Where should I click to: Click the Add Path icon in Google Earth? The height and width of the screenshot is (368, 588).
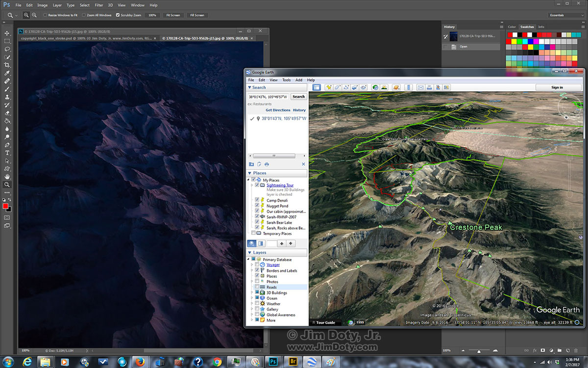tap(346, 87)
